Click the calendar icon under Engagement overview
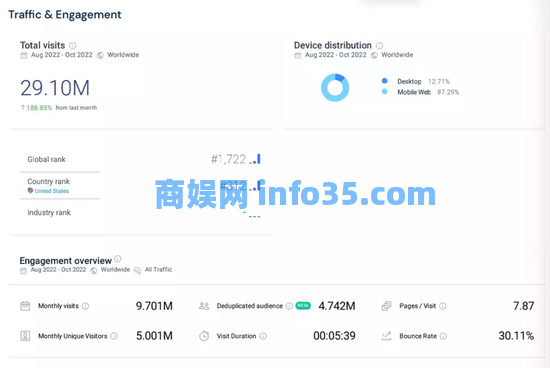Image resolution: width=550 pixels, height=368 pixels. tap(23, 270)
